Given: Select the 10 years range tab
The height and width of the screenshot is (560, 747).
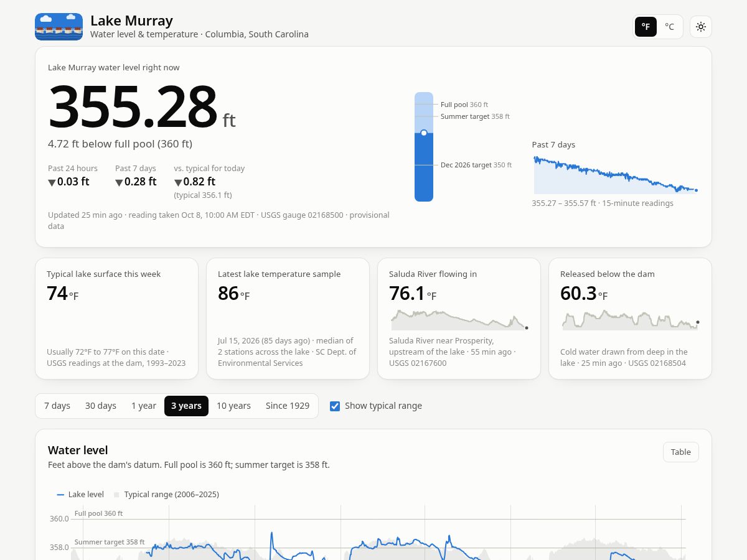Looking at the screenshot, I should pyautogui.click(x=233, y=406).
